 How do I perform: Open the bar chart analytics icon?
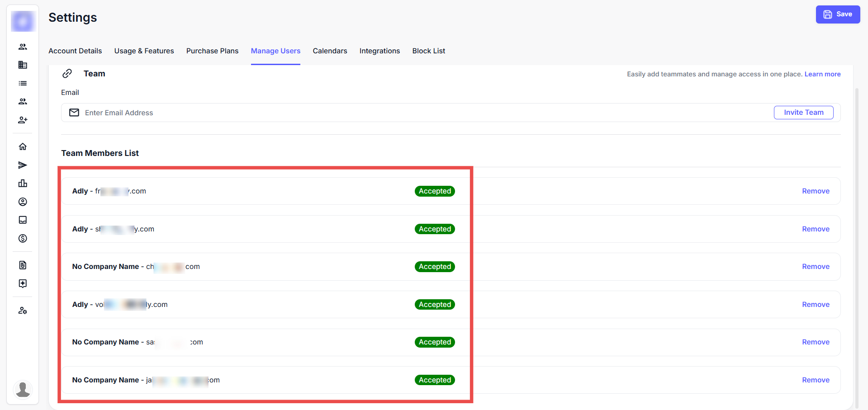[x=23, y=183]
